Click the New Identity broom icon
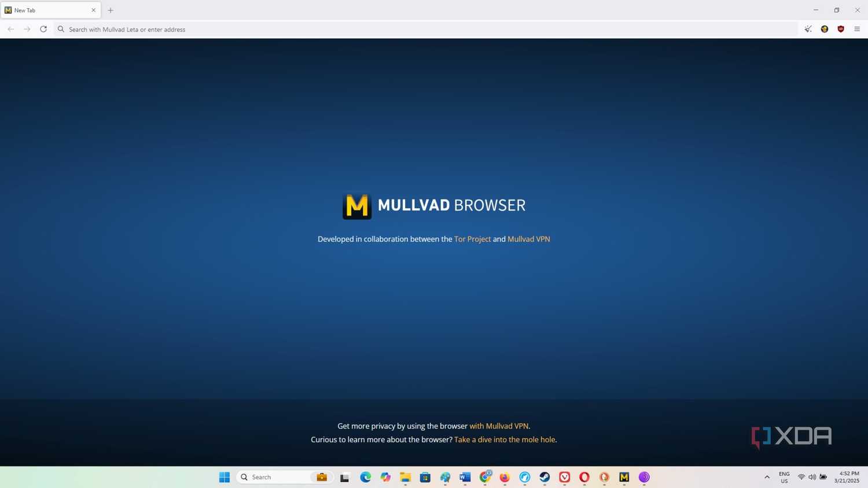 (808, 29)
